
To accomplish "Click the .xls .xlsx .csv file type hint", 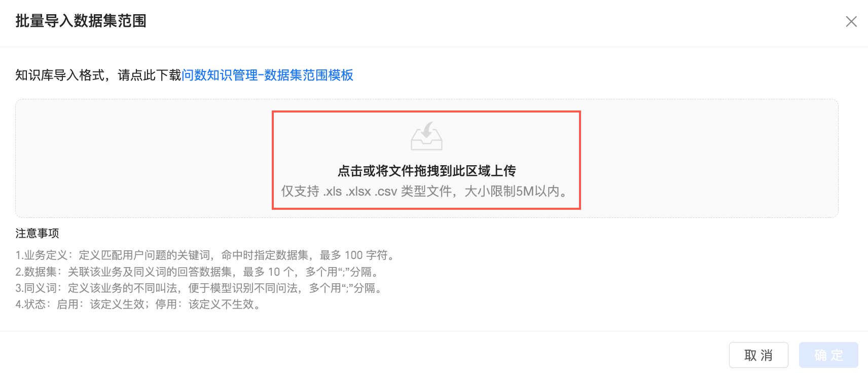I will click(360, 192).
